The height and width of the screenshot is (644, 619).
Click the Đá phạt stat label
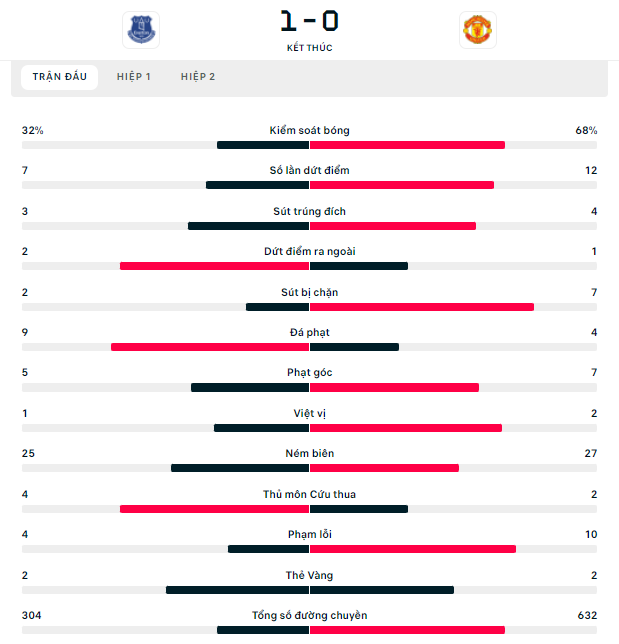[x=309, y=332]
